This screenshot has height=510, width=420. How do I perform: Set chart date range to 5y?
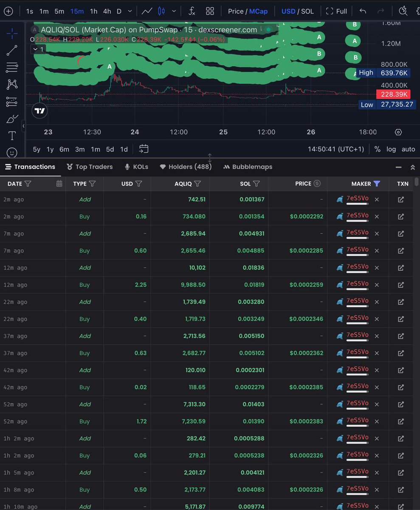(37, 149)
